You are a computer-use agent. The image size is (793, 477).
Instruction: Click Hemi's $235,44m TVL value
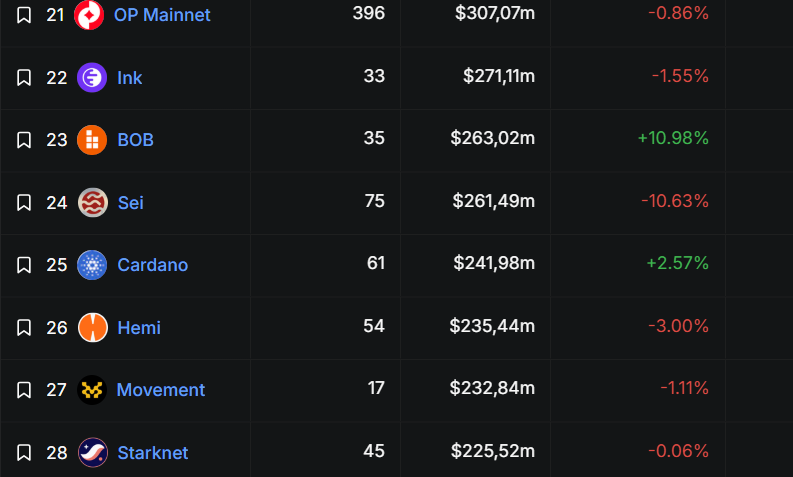[492, 327]
